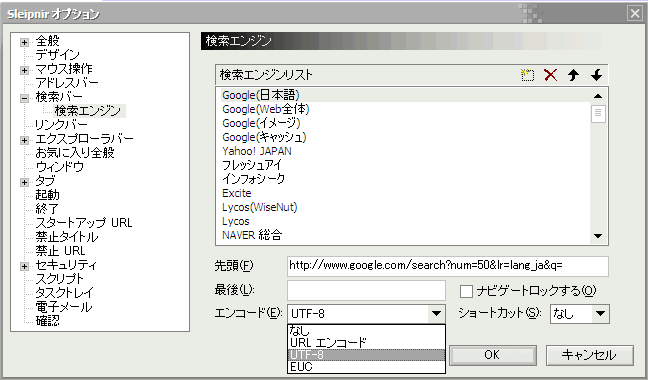
Task: Open the 禁止 URL options page
Action: click(60, 251)
